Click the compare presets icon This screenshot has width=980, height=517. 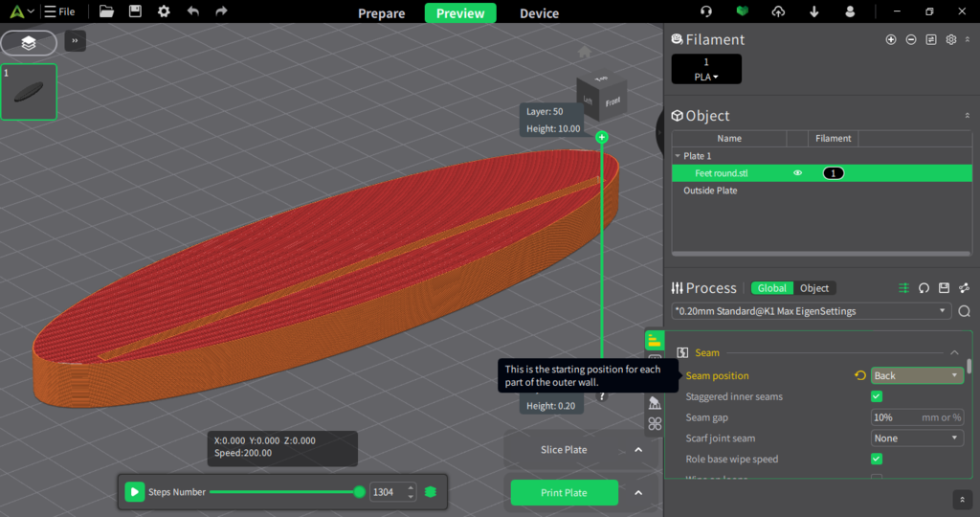tap(964, 287)
